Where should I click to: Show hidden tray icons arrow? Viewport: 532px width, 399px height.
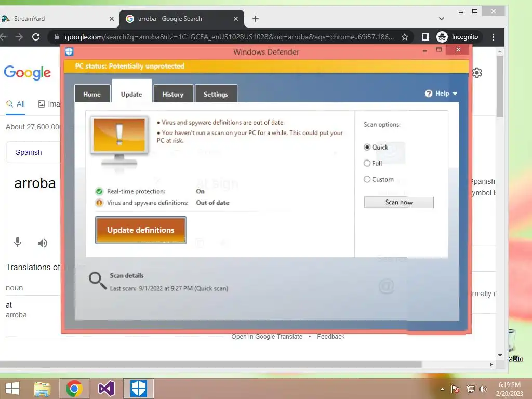pos(442,389)
